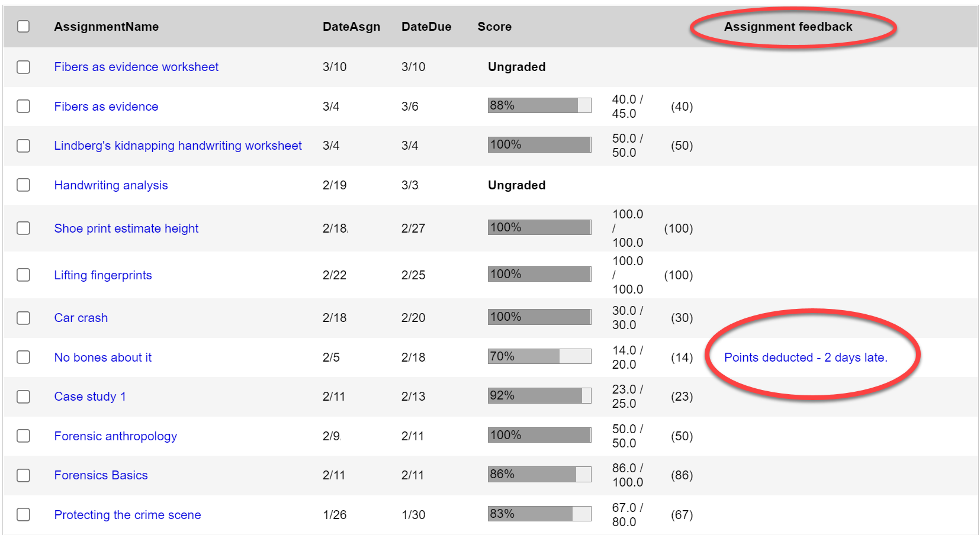This screenshot has width=980, height=535.
Task: Check the Lifting fingerprints row checkbox
Action: click(23, 275)
